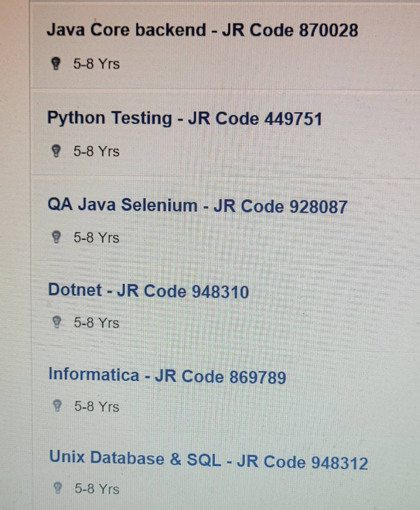Select the 5-8 Yrs text under Dotnet

97,323
